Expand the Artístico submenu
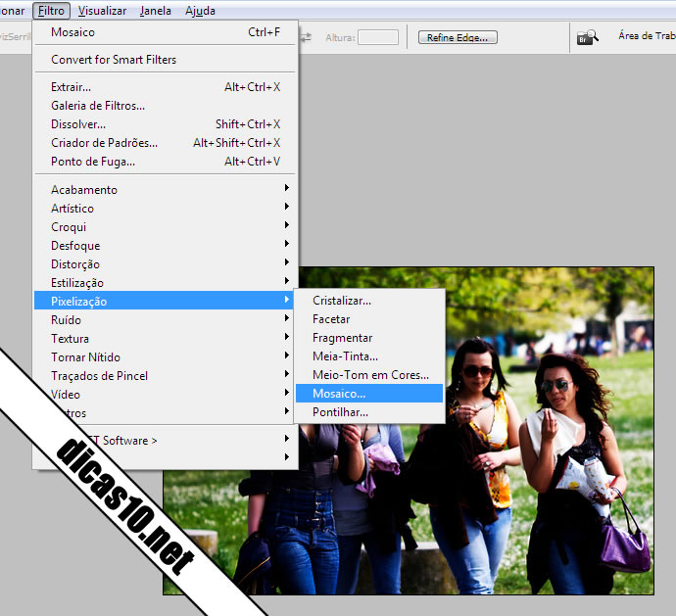Image resolution: width=676 pixels, height=616 pixels. 166,209
